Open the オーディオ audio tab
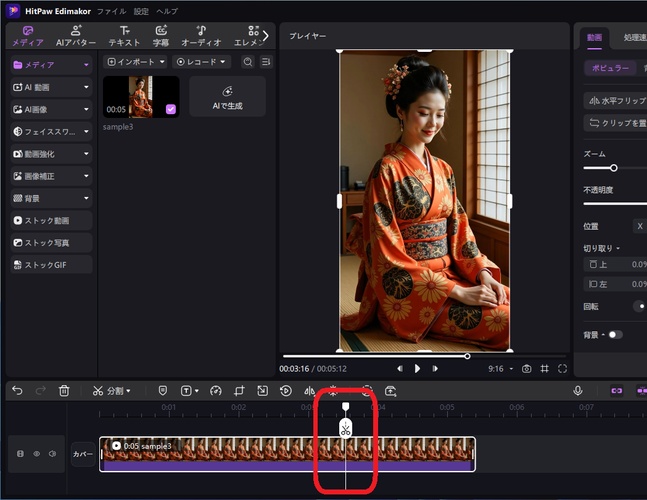 tap(201, 36)
